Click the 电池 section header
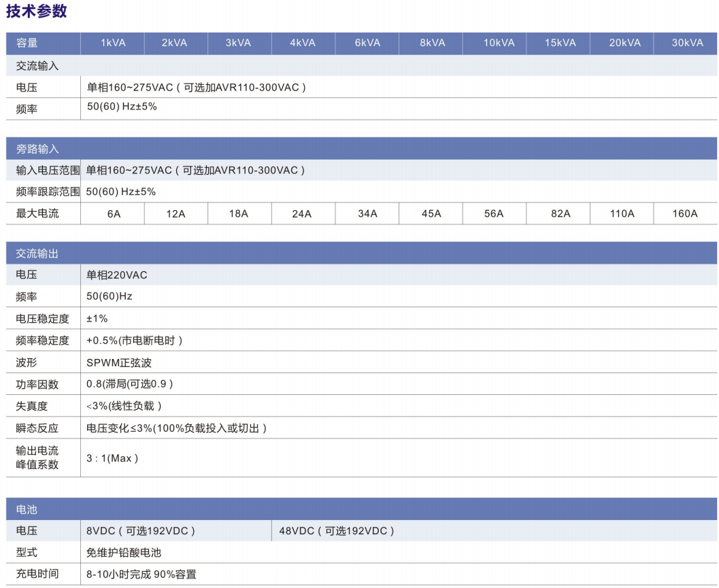 [x=361, y=508]
